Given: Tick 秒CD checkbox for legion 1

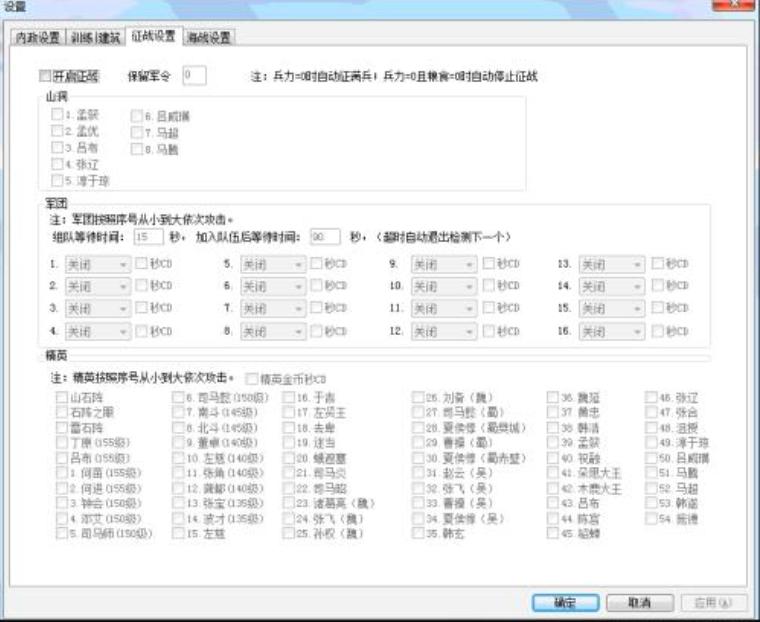Looking at the screenshot, I should click(x=141, y=263).
